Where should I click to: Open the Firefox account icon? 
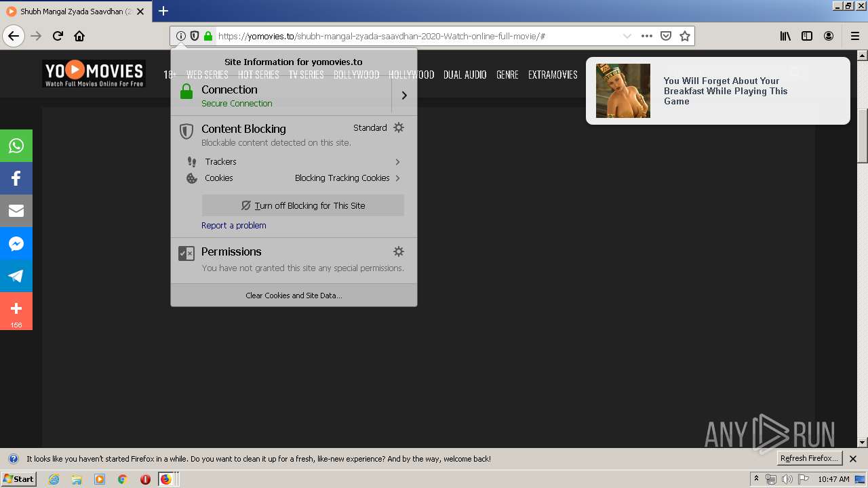click(829, 36)
